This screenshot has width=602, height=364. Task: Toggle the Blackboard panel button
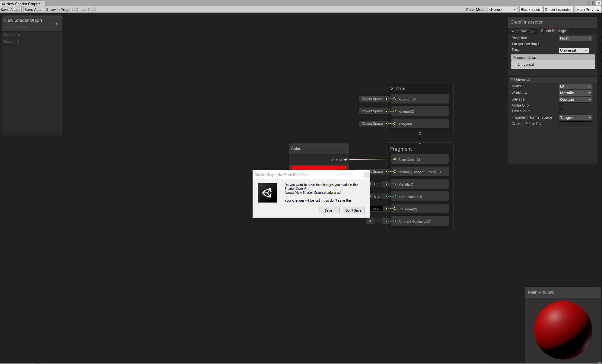[530, 10]
